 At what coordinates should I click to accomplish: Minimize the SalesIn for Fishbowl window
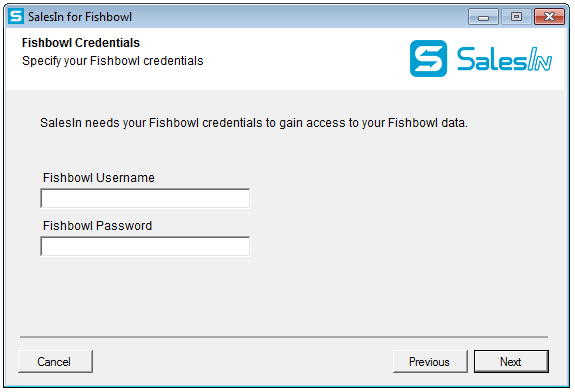point(483,17)
